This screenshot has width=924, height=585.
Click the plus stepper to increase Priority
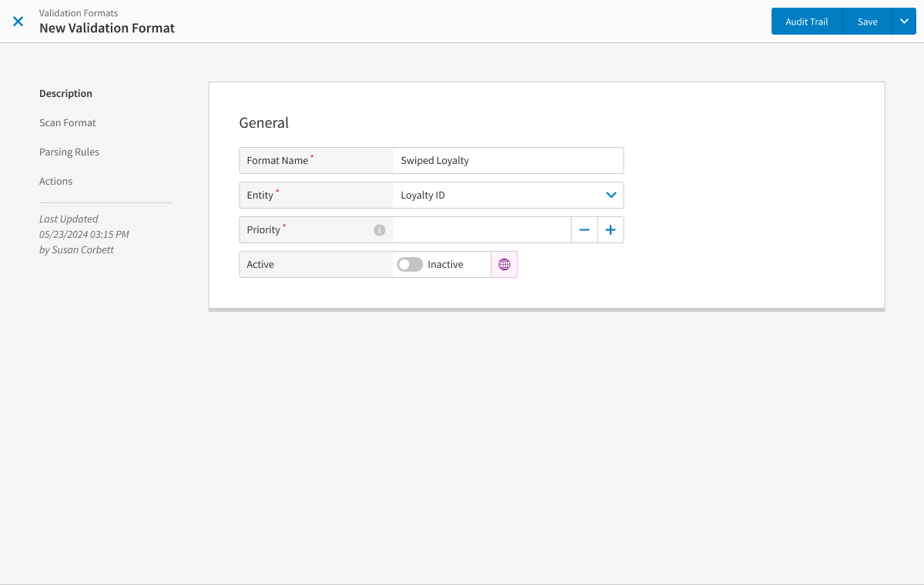point(611,229)
